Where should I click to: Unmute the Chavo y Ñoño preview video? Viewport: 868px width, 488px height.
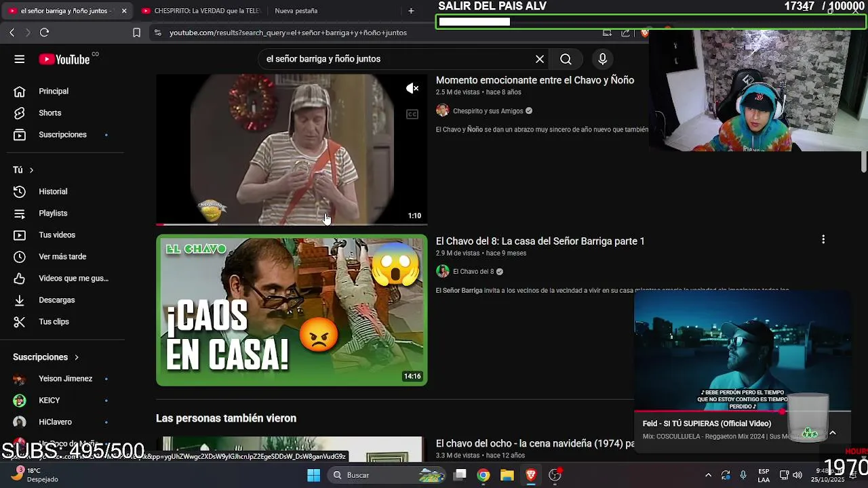pyautogui.click(x=412, y=88)
